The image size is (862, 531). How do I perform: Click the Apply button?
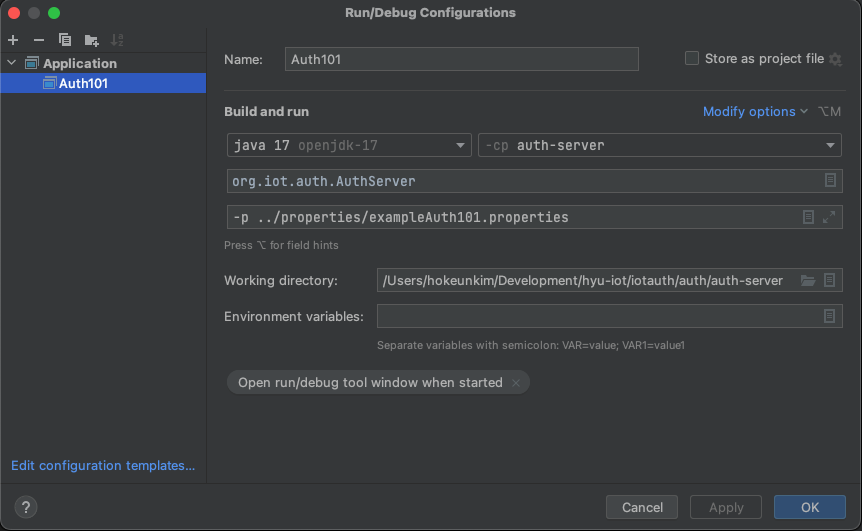(x=726, y=507)
